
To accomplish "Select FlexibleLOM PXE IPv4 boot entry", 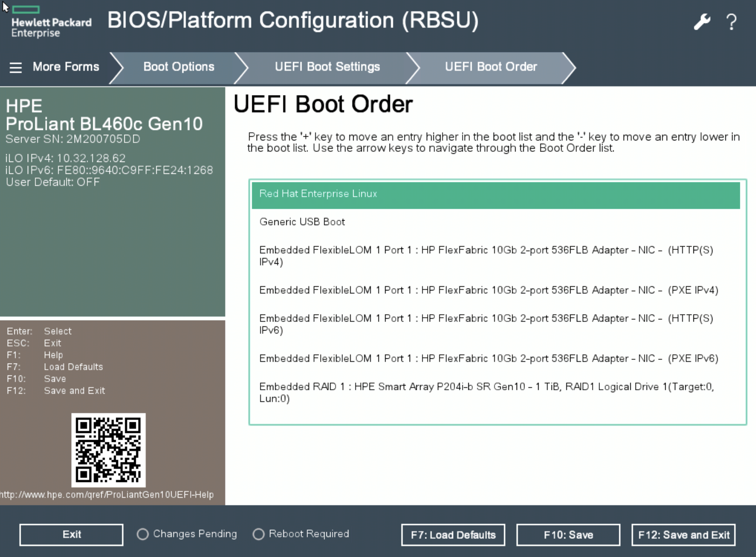I will coord(496,290).
